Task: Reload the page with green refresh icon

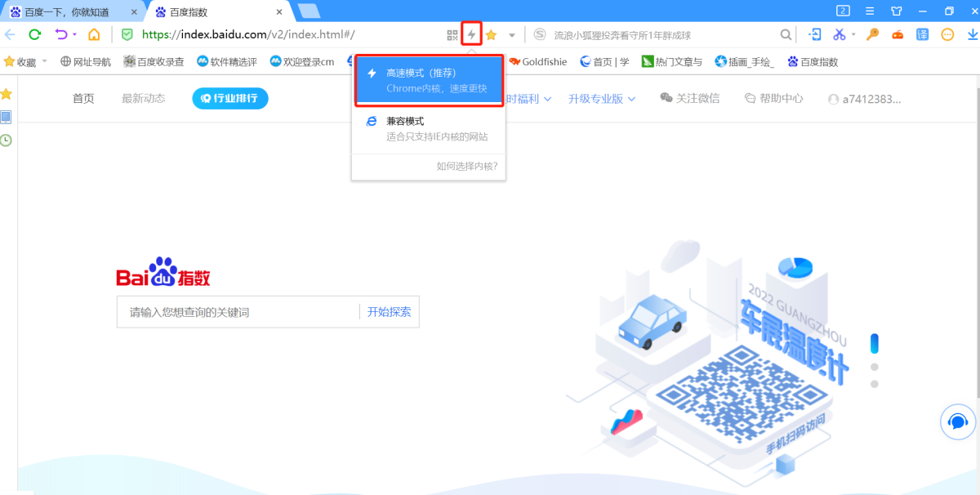Action: click(35, 34)
